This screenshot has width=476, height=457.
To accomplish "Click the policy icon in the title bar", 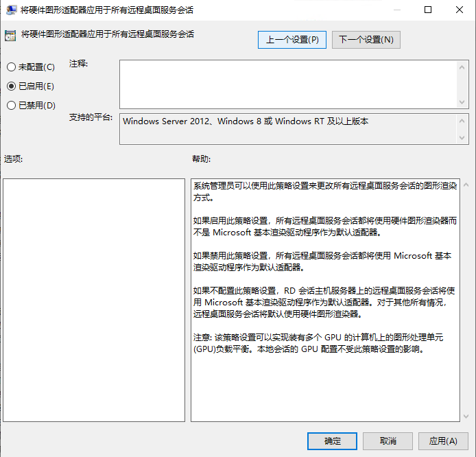I will click(x=12, y=10).
